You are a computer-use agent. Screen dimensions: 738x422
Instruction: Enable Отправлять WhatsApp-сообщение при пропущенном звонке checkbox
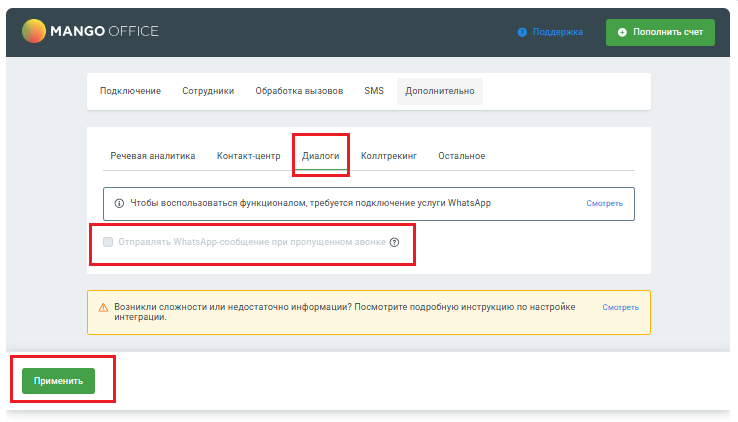(x=108, y=242)
